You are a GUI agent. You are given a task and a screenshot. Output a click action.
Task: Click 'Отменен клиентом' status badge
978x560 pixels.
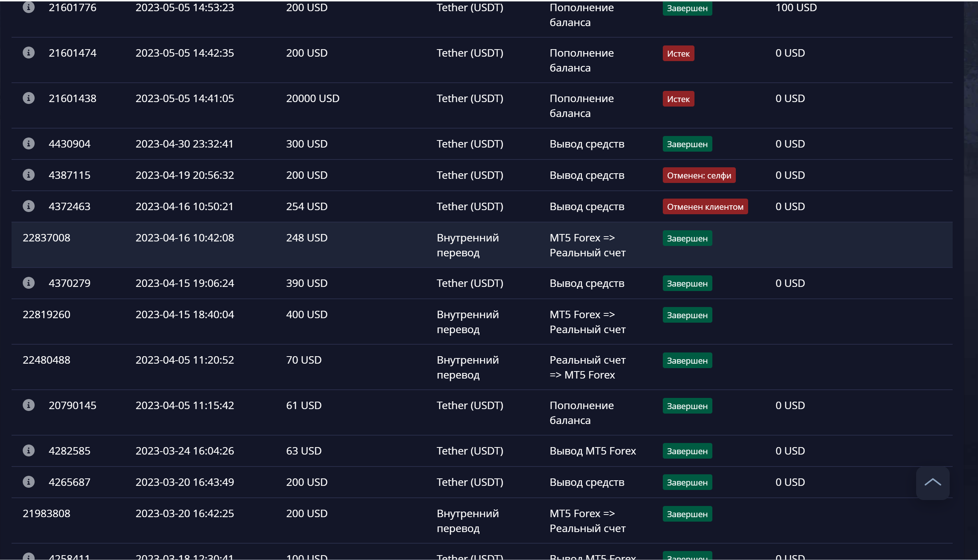click(x=705, y=206)
